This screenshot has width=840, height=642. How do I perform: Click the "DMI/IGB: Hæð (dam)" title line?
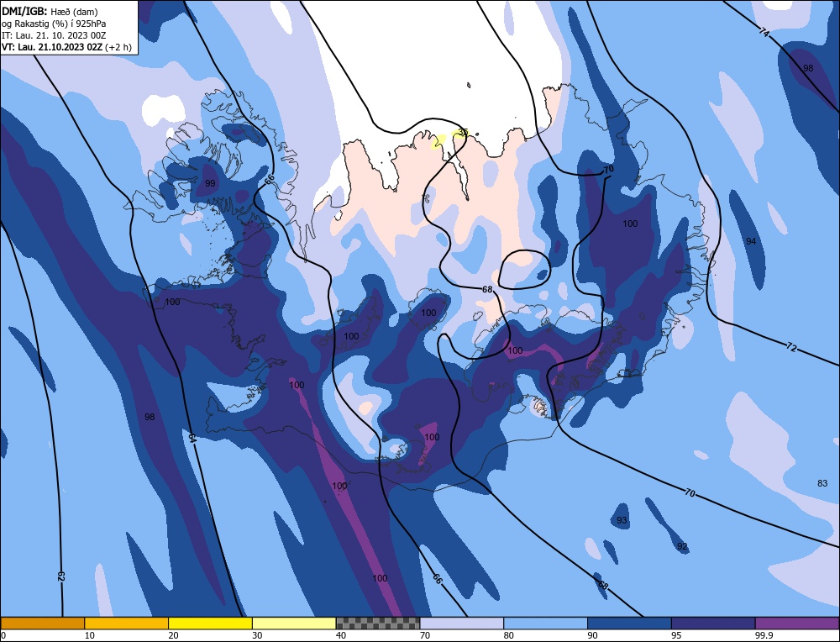pos(50,11)
